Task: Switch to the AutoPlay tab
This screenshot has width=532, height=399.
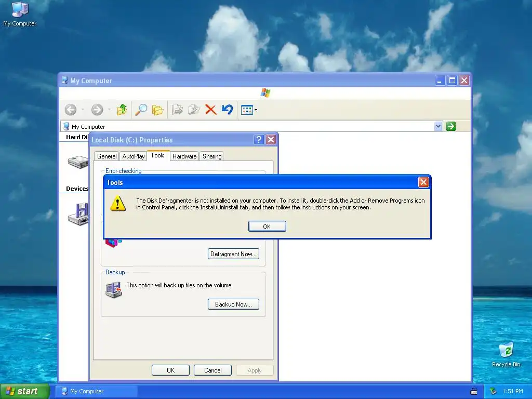Action: tap(134, 156)
